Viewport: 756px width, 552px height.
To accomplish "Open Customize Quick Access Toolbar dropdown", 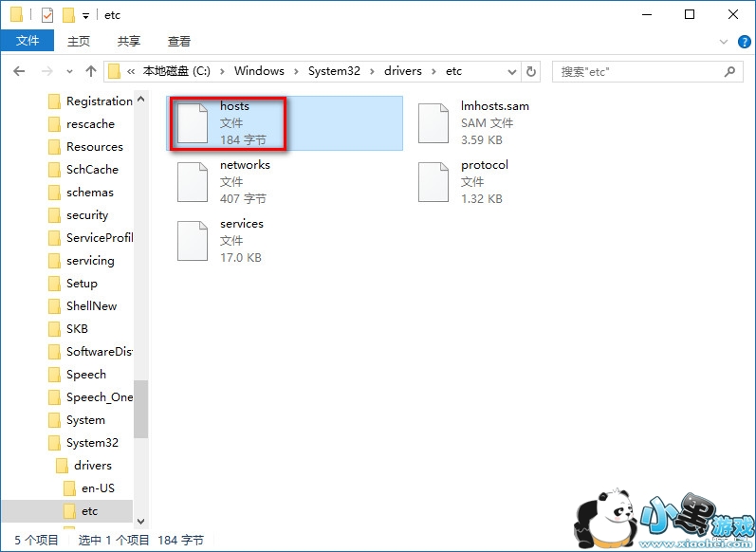I will pyautogui.click(x=85, y=16).
